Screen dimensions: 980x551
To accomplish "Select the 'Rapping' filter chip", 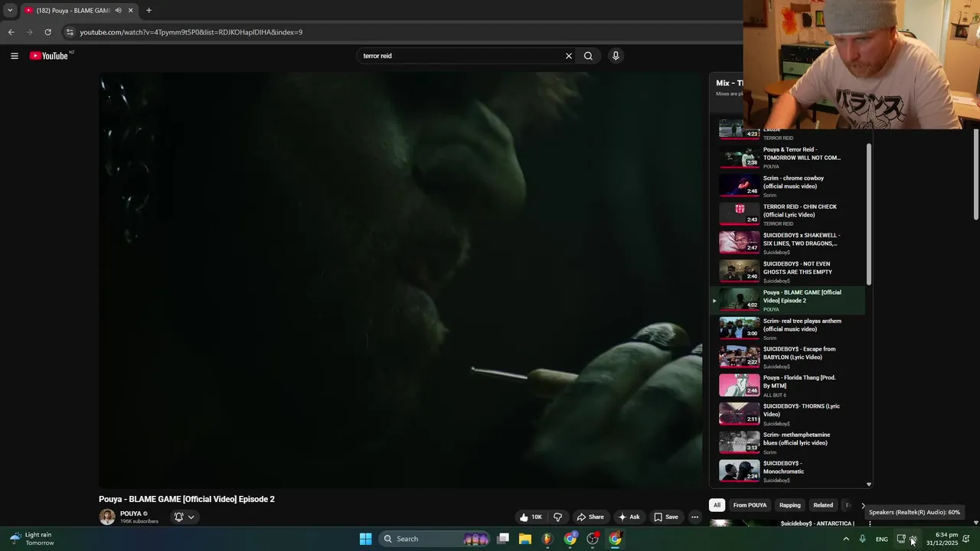I will click(x=790, y=505).
